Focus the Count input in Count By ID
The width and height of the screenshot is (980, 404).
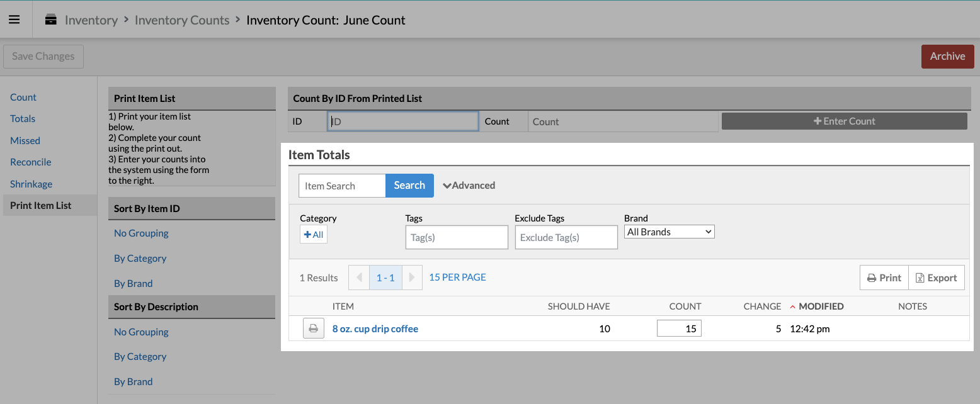[x=623, y=121]
